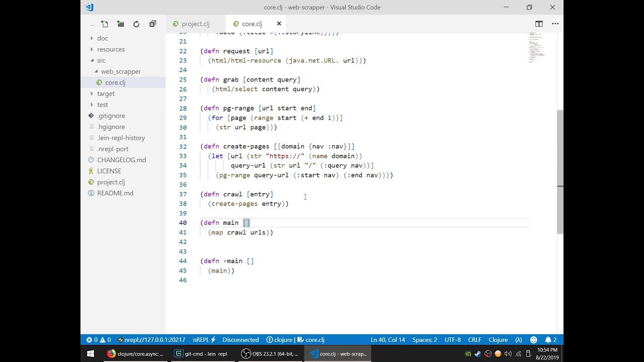Switch to git-cmd lein repl taskbar item

[x=202, y=354]
